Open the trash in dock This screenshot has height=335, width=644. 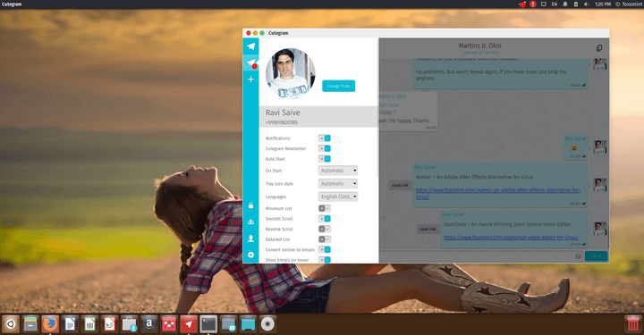click(633, 324)
